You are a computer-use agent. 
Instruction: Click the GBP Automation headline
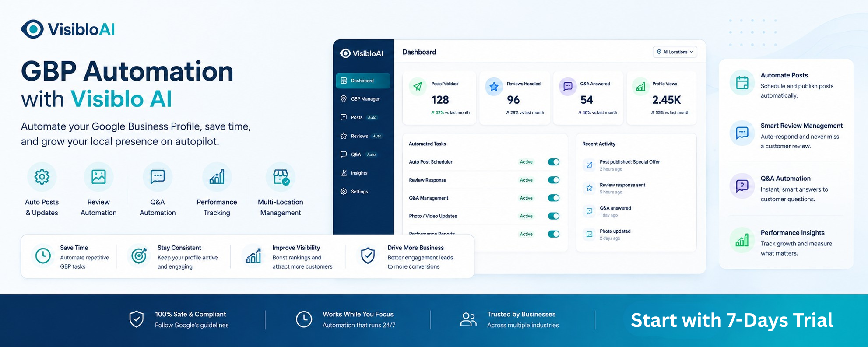[x=127, y=71]
